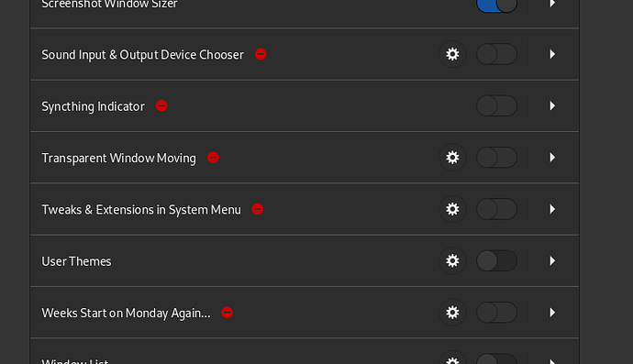Click red error badge beside Tweaks & Extensions in System Menu
633x364 pixels.
click(x=258, y=209)
